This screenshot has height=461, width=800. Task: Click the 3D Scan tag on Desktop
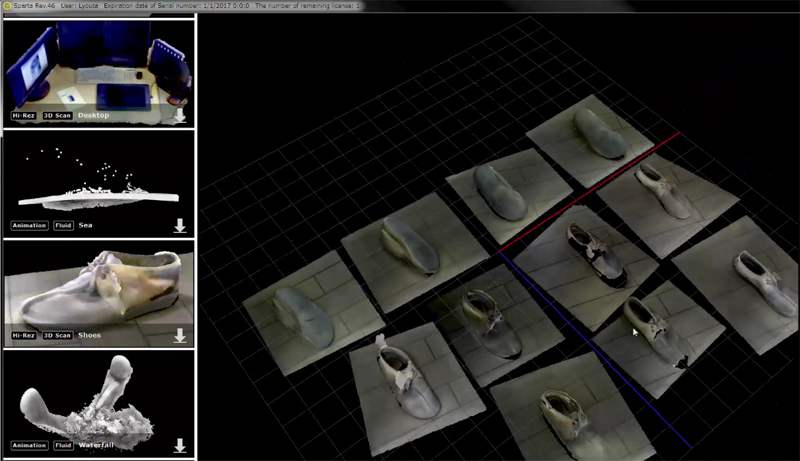point(56,116)
